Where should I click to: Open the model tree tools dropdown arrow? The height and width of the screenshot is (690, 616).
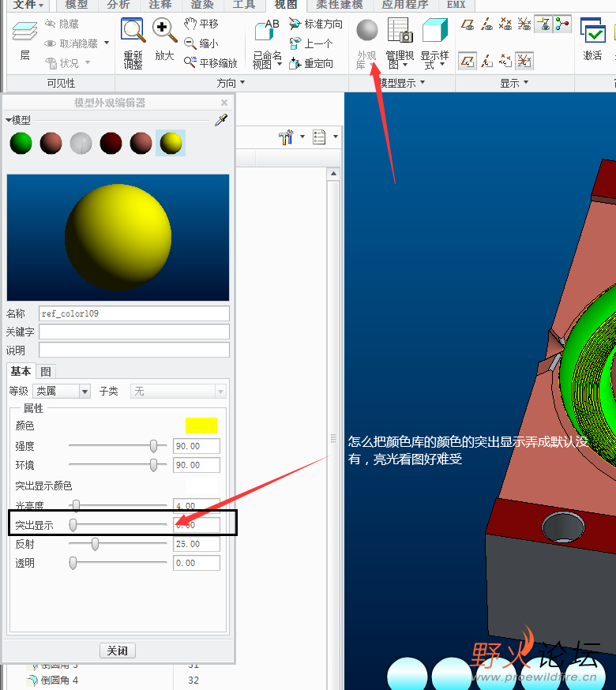302,137
